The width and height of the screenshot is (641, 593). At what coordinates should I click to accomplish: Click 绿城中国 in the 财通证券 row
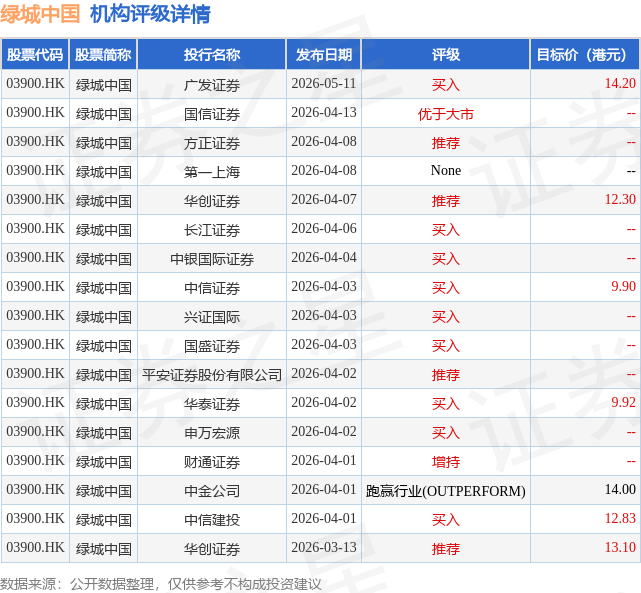[103, 462]
